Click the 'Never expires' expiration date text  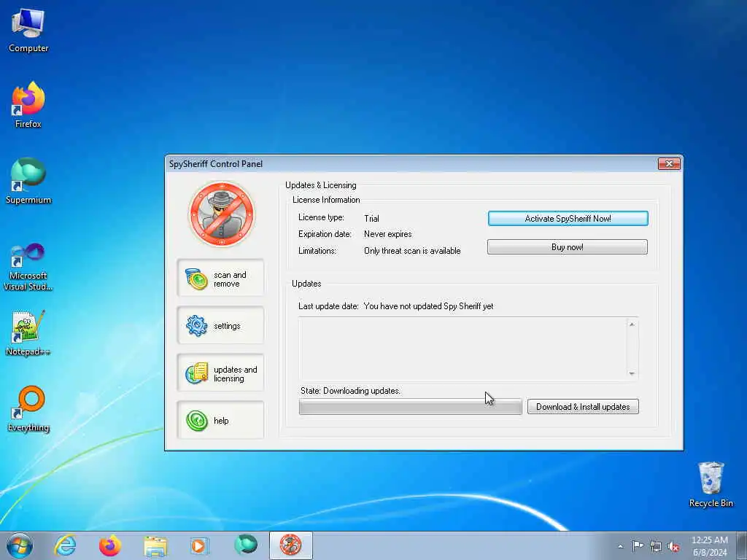click(x=388, y=234)
